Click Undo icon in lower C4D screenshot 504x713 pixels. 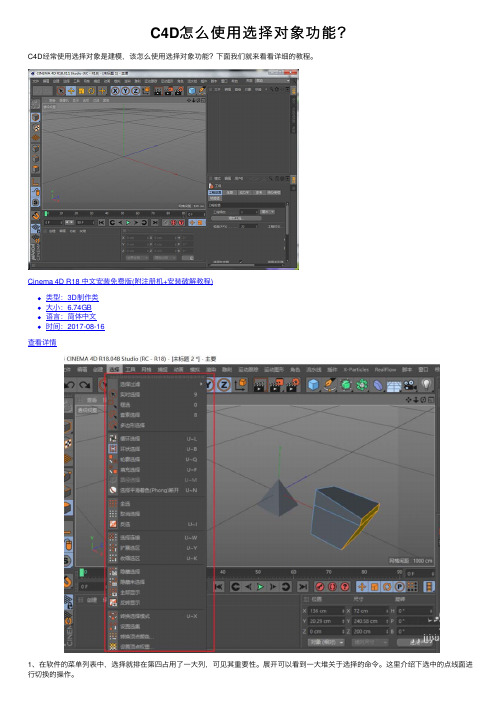[70, 385]
